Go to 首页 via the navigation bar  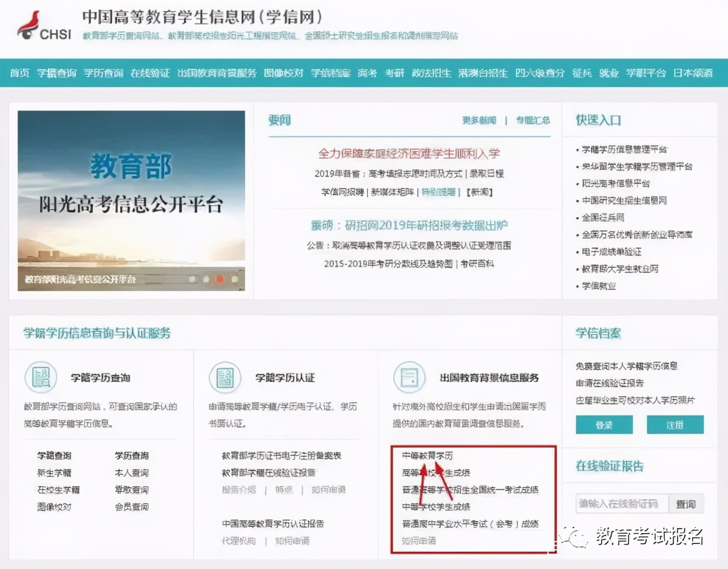point(19,73)
